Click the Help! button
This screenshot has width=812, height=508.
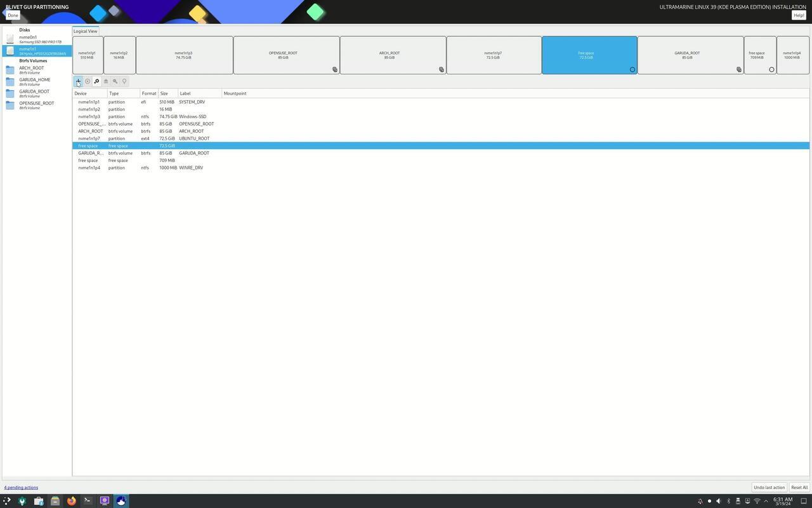click(x=799, y=15)
